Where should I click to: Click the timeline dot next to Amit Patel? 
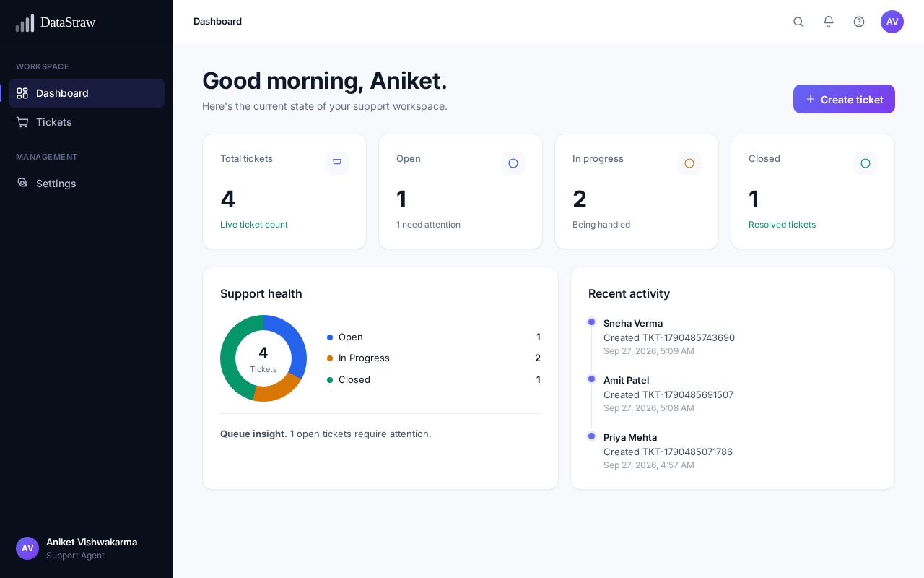pyautogui.click(x=592, y=379)
